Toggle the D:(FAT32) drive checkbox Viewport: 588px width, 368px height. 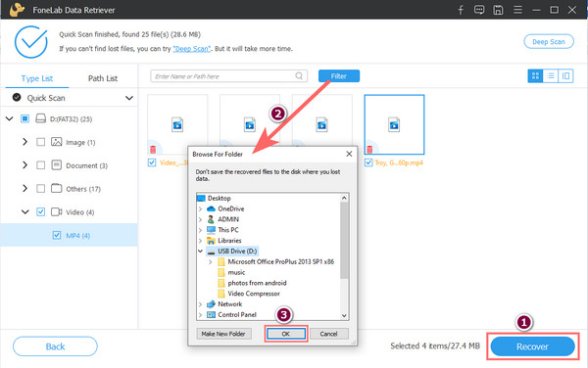(x=24, y=118)
